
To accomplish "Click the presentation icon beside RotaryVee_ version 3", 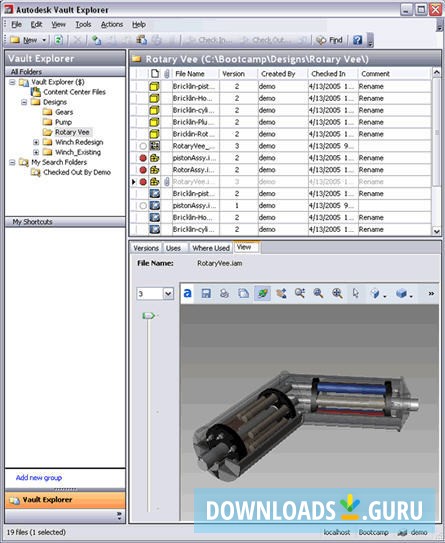I will tap(154, 146).
